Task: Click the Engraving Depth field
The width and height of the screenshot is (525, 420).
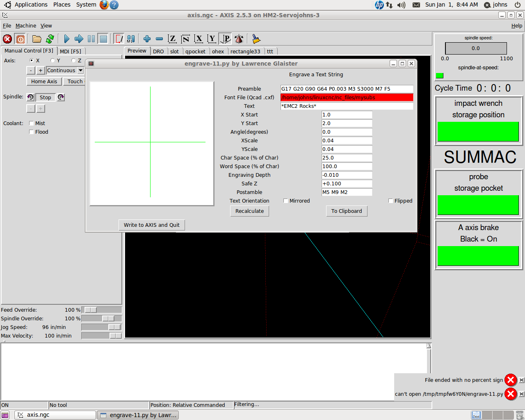Action: [x=347, y=175]
